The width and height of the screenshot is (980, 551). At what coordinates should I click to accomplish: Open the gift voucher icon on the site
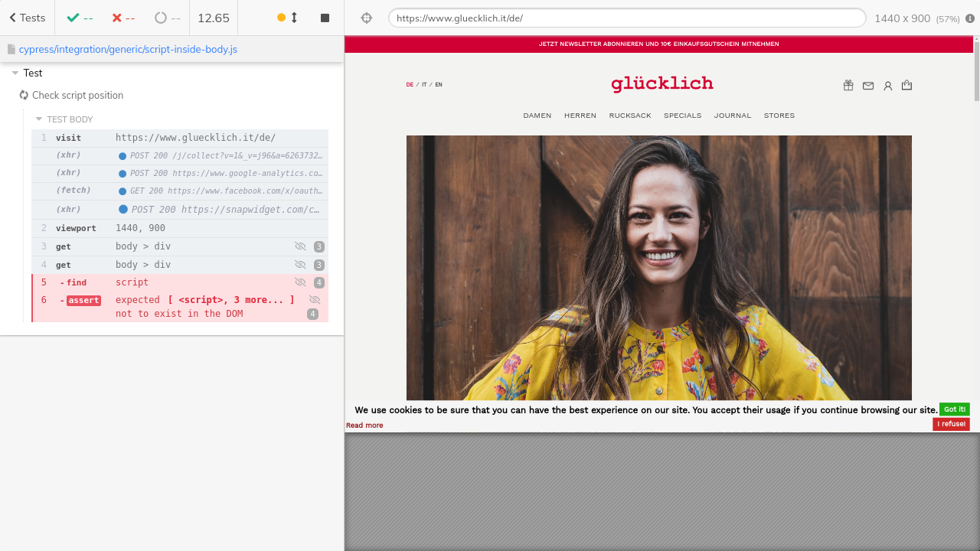point(848,86)
